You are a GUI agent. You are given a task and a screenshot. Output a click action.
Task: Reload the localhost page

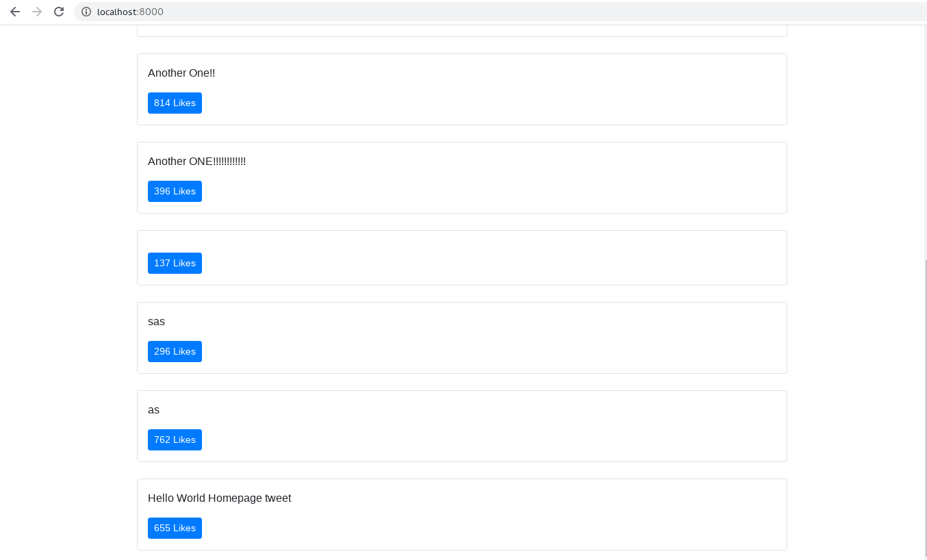(59, 12)
